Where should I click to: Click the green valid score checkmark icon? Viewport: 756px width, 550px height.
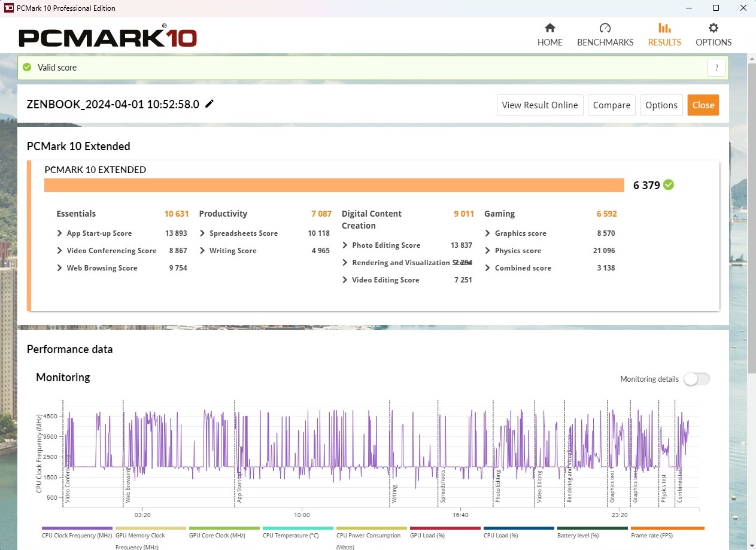(x=27, y=68)
